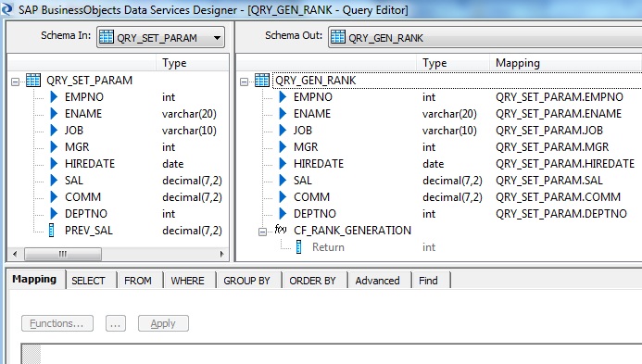Click the blue arrow icon beside input HIREDATE
This screenshot has width=642, height=364.
coord(54,163)
